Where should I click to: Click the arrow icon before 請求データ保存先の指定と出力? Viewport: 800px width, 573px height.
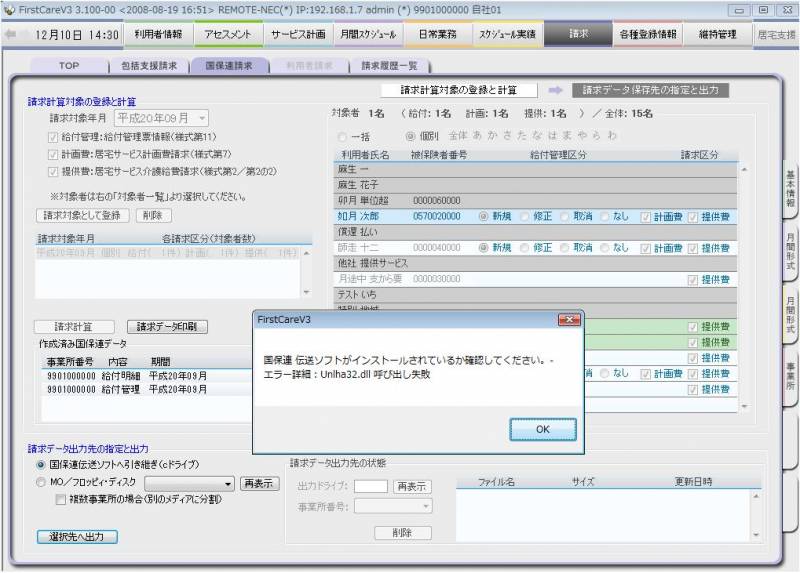(555, 90)
